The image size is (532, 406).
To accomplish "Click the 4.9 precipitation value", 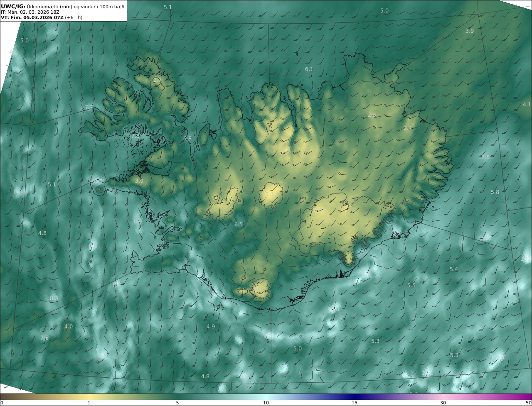I will point(211,327).
